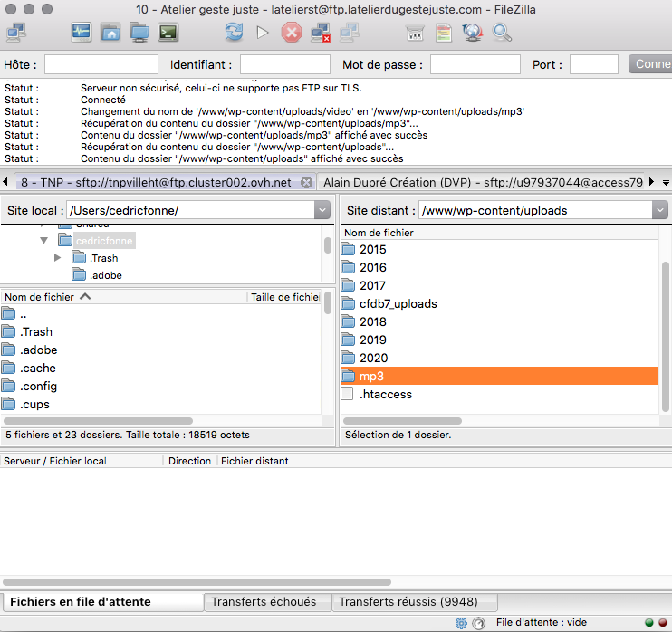Toggle message log display icon

(82, 33)
